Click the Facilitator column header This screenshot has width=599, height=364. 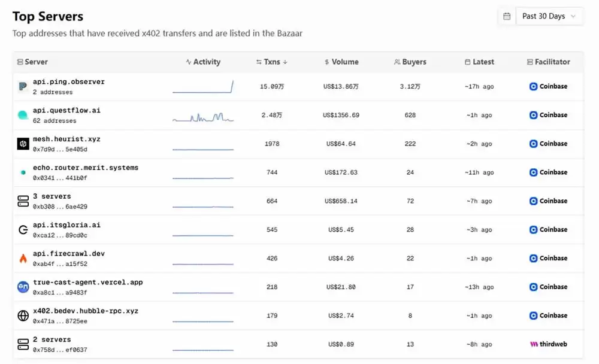(x=548, y=62)
